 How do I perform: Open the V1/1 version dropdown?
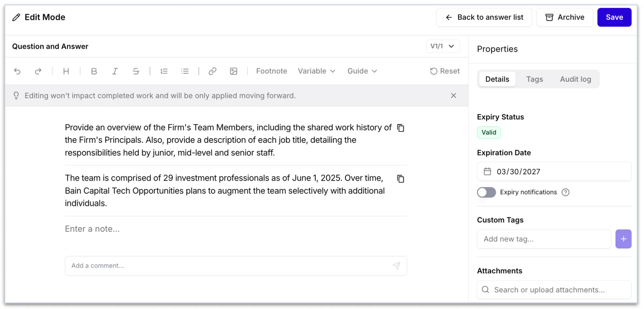[443, 46]
